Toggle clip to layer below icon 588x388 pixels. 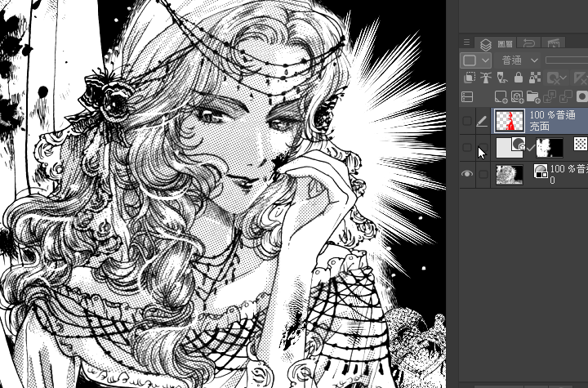[469, 78]
